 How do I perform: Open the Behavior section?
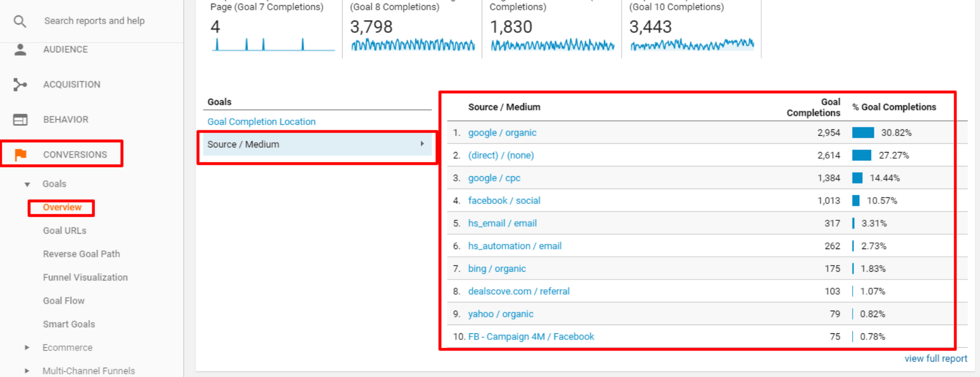(x=66, y=120)
